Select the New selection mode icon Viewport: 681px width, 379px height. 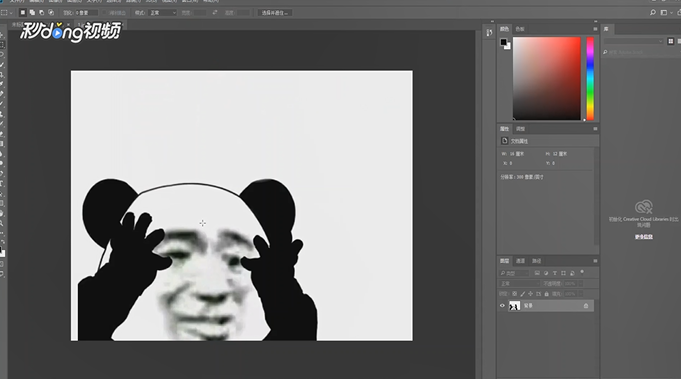pos(23,13)
